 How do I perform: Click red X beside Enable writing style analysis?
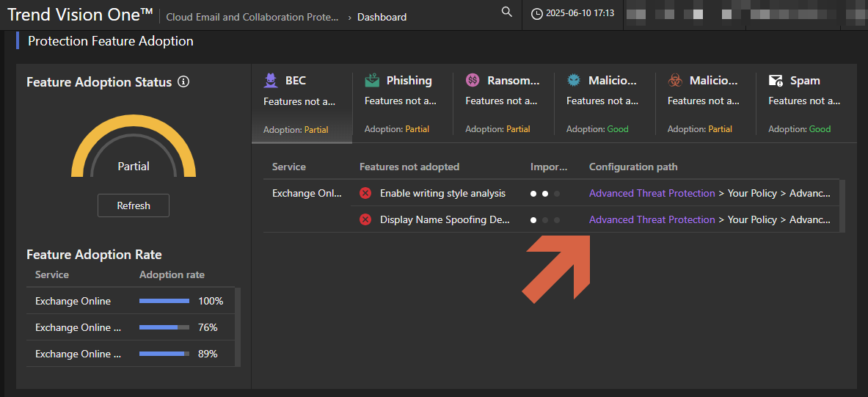(365, 193)
